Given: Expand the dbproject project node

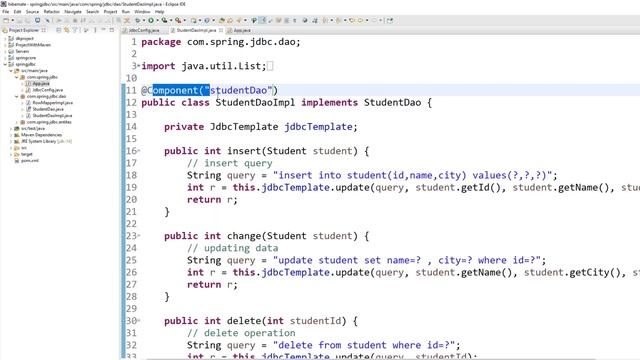Looking at the screenshot, I should (x=5, y=38).
